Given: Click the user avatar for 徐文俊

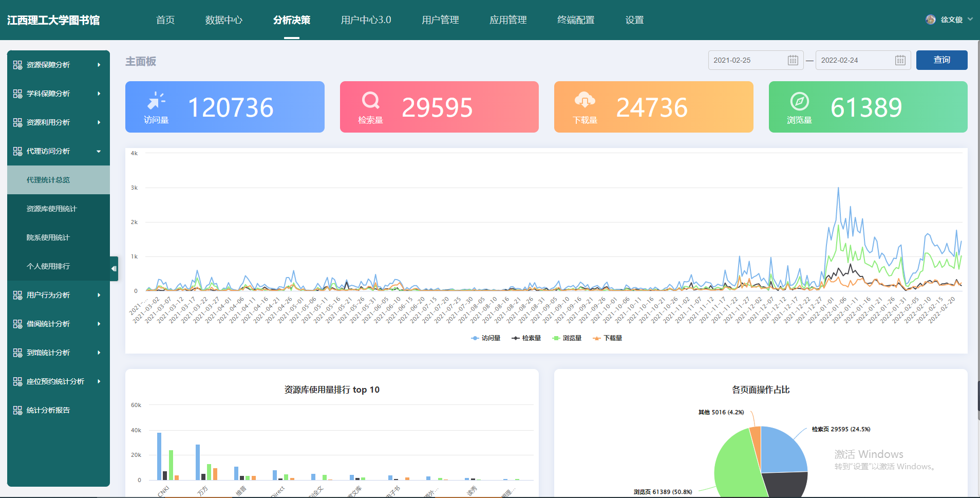Looking at the screenshot, I should tap(930, 20).
